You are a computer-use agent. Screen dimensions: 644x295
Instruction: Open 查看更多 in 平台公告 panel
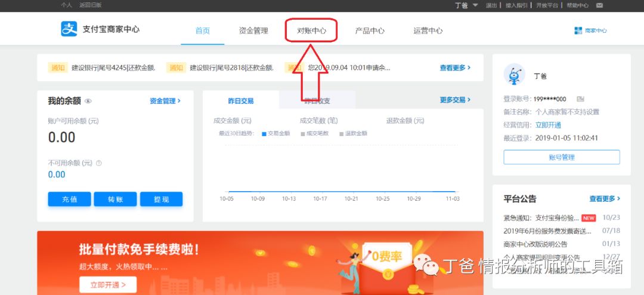(x=605, y=199)
